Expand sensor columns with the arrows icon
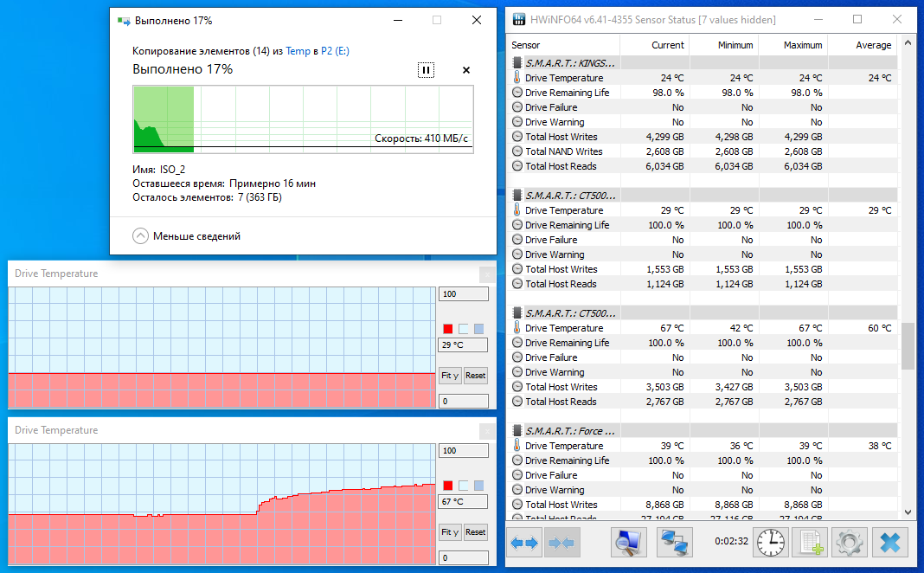 (x=524, y=542)
